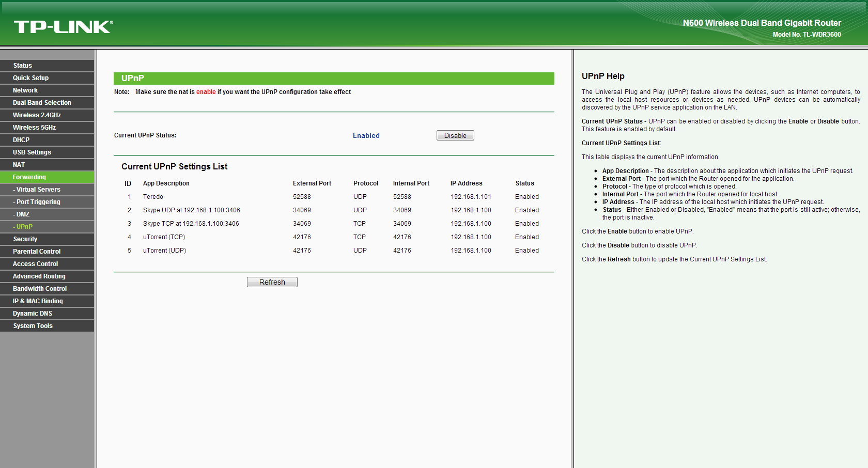Click Teredo's IP address 192.168.1.101
Image resolution: width=868 pixels, height=468 pixels.
tap(471, 197)
